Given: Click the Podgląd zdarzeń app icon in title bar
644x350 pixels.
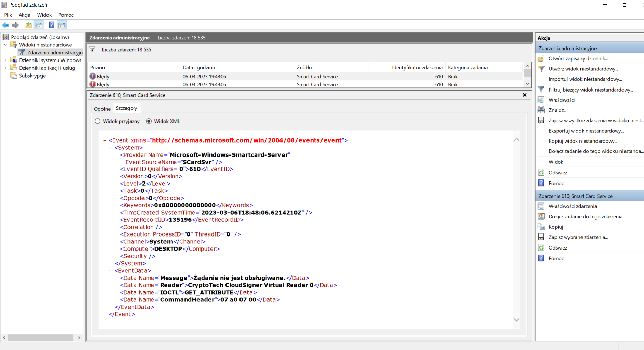Looking at the screenshot, I should pyautogui.click(x=4, y=5).
